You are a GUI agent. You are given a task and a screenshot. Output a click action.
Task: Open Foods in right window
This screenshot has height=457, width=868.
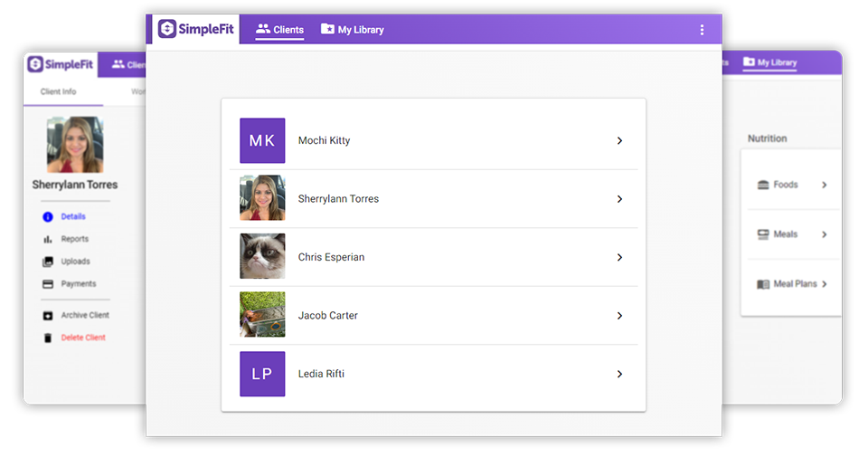tap(786, 185)
